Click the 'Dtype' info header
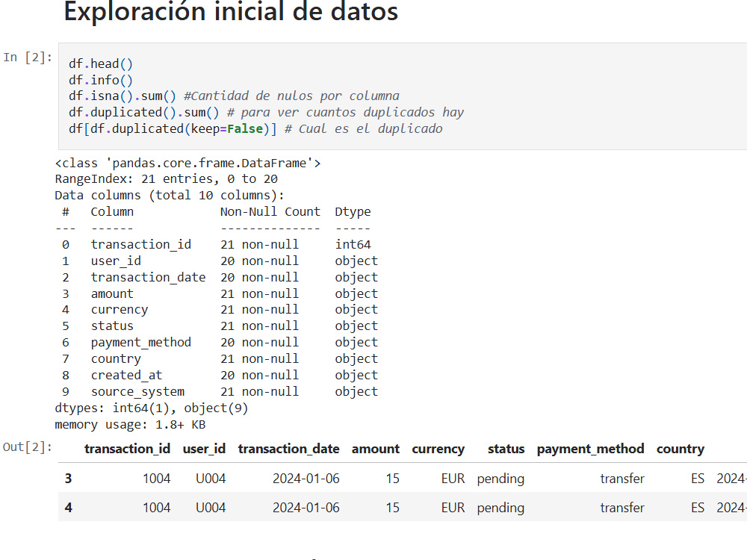Viewport: 747px width, 560px height. tap(353, 212)
